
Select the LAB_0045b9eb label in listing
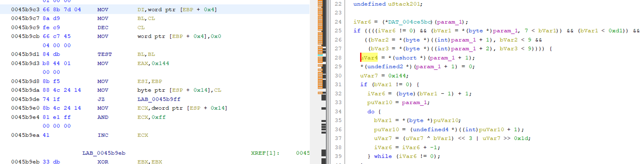104,153
